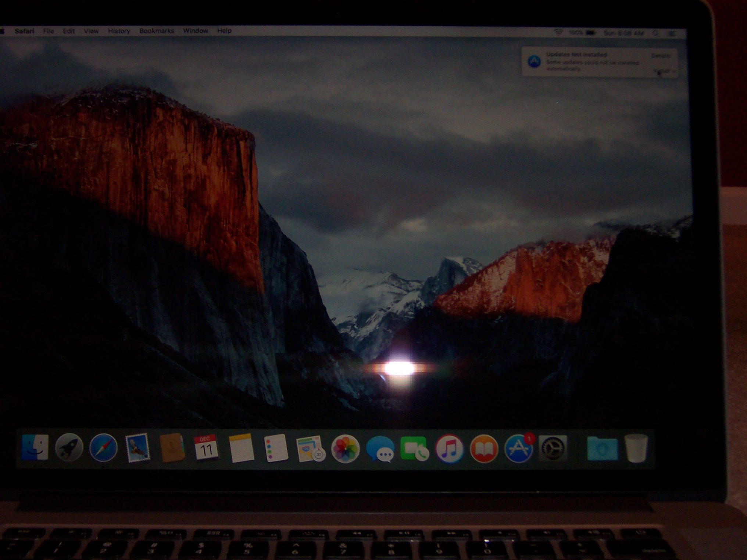Open iTunes music note icon

tap(449, 448)
